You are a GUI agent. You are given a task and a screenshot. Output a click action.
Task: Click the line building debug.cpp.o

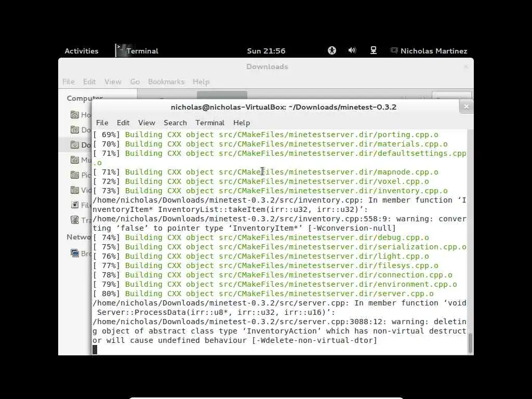(261, 238)
